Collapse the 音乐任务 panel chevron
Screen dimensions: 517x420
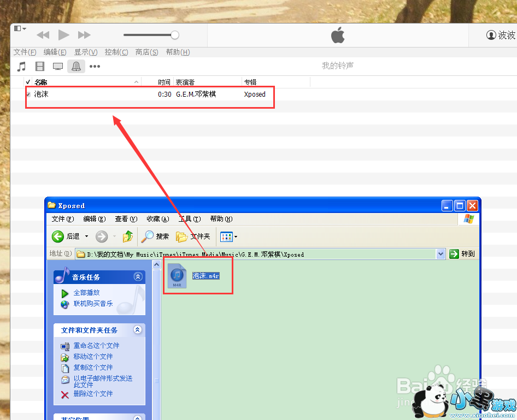pos(138,277)
